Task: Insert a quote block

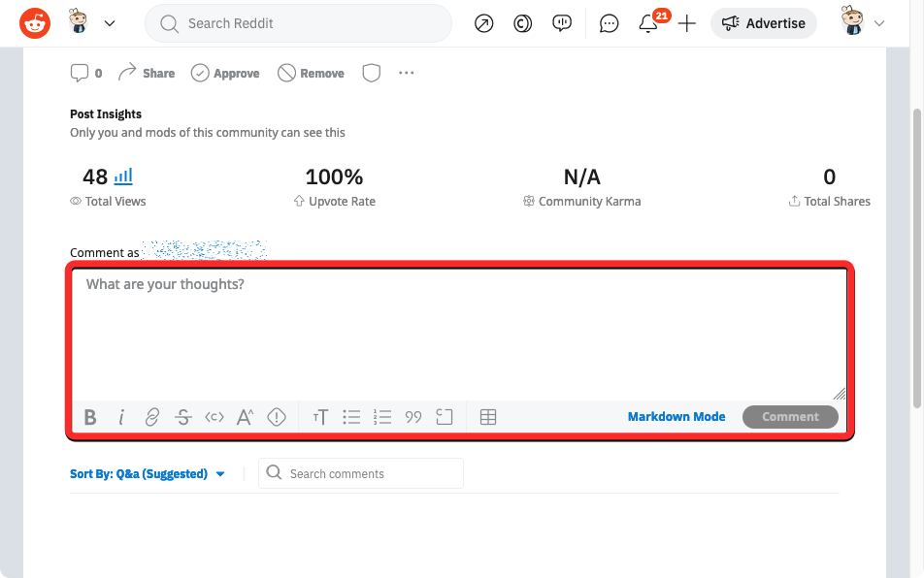Action: click(x=413, y=417)
